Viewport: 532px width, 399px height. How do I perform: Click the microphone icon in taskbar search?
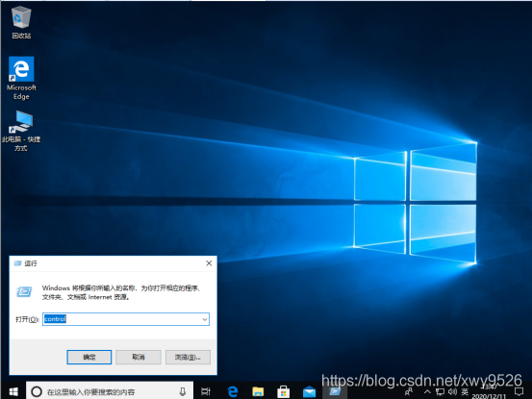click(183, 392)
